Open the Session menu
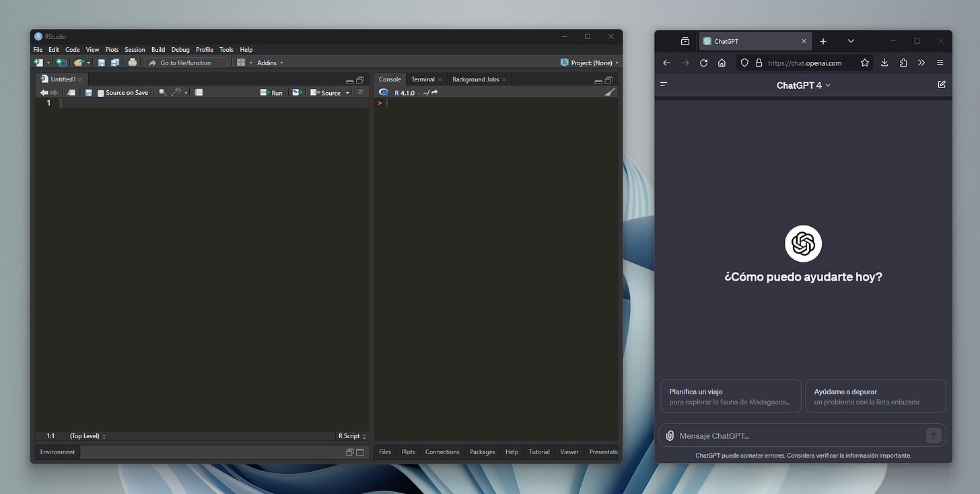This screenshot has height=494, width=980. 135,49
